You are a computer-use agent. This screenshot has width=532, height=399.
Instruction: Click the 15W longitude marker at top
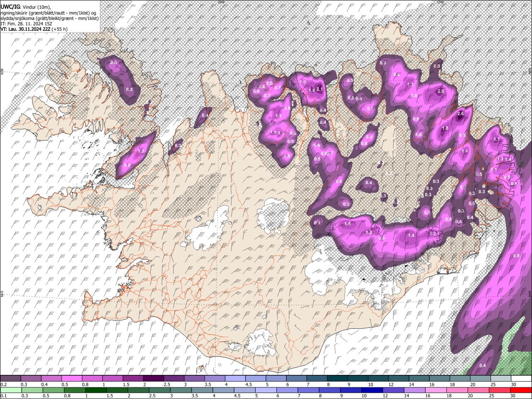(x=440, y=2)
